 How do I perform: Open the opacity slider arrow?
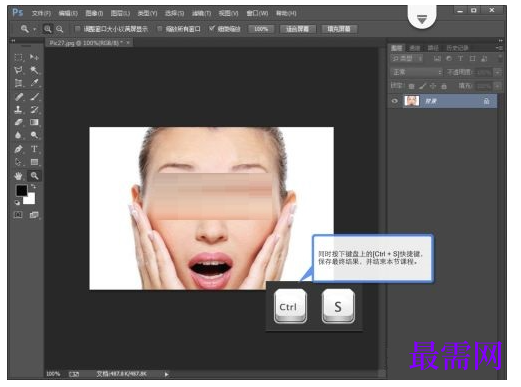tap(498, 72)
